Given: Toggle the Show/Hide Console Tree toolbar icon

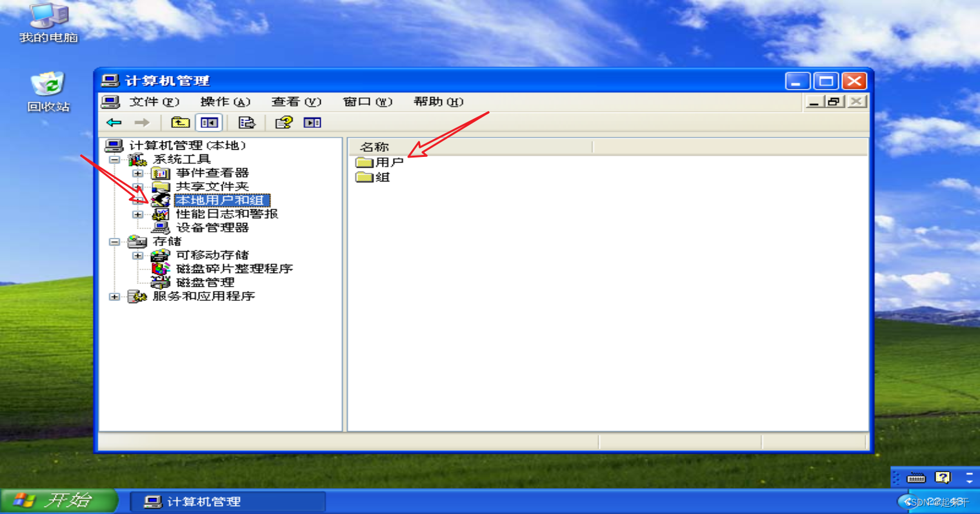Looking at the screenshot, I should click(x=209, y=123).
